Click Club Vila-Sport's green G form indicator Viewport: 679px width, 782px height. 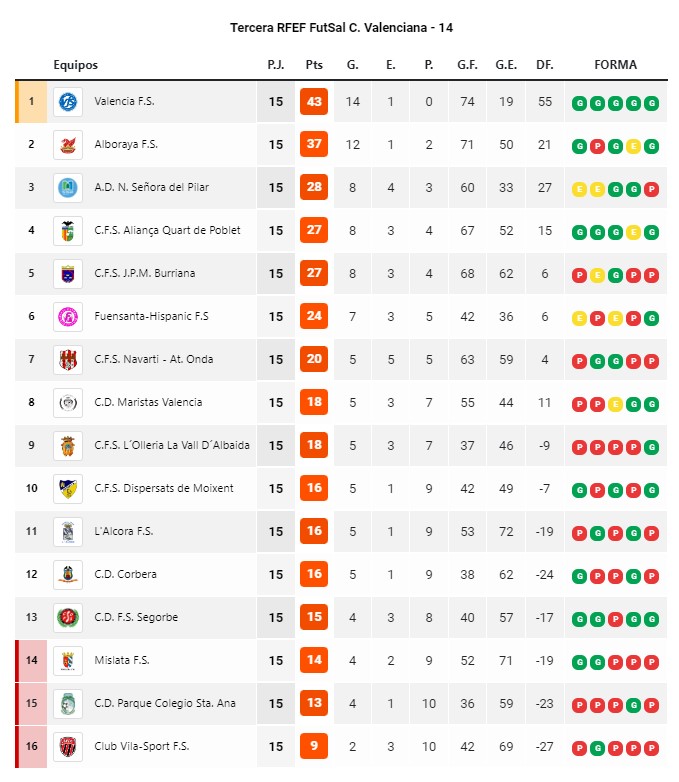[598, 749]
